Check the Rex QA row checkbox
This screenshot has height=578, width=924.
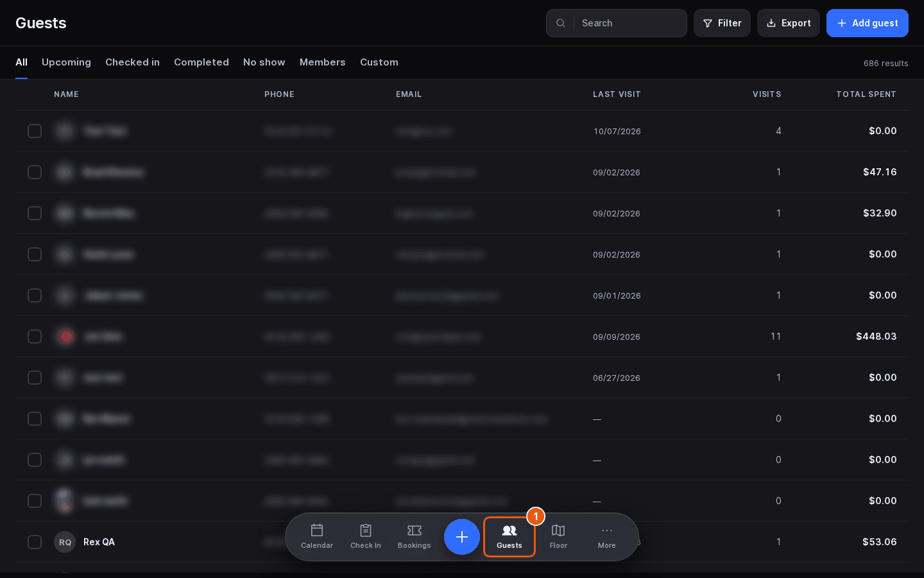tap(35, 542)
